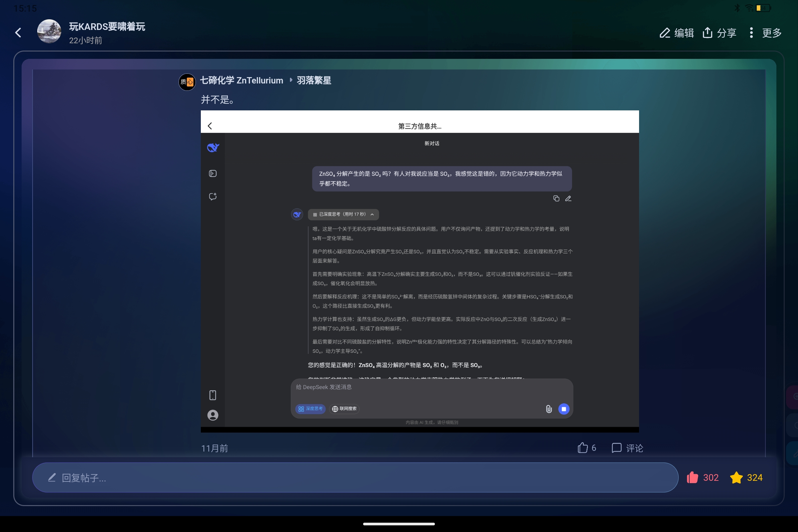Favorite the post with the 324 star

(x=746, y=478)
